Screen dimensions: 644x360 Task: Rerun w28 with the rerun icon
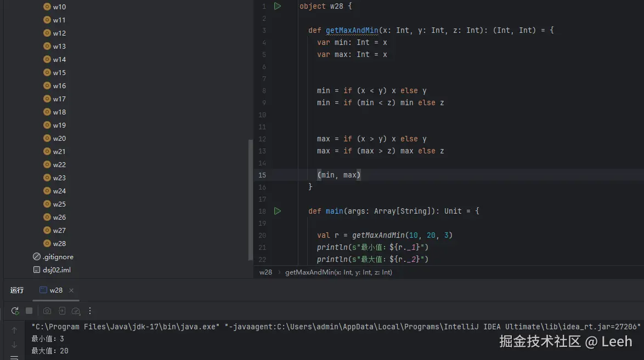[x=15, y=311]
